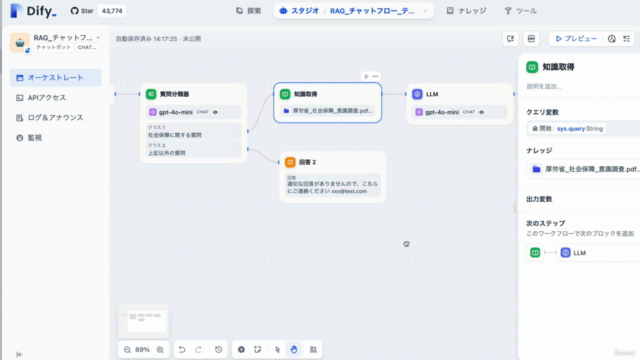Image resolution: width=640 pixels, height=360 pixels.
Task: Switch to hand mode
Action: click(x=294, y=349)
